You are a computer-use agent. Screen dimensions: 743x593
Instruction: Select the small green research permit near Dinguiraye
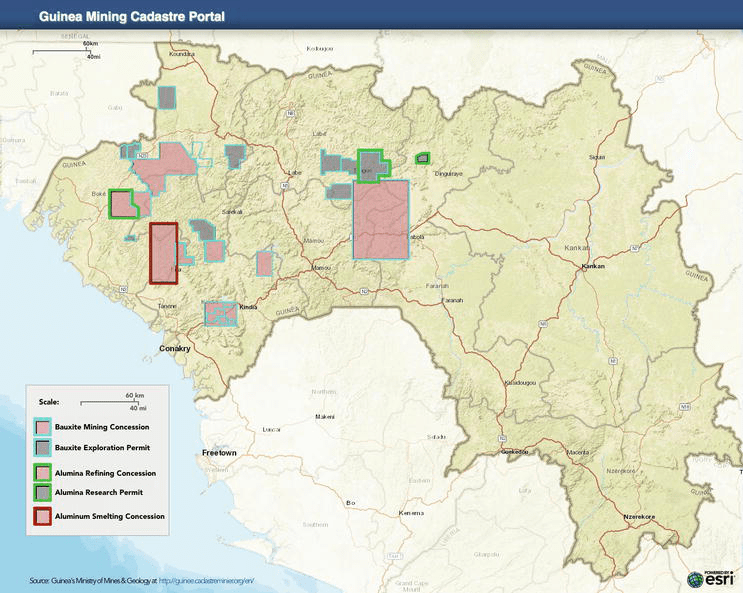pos(423,158)
